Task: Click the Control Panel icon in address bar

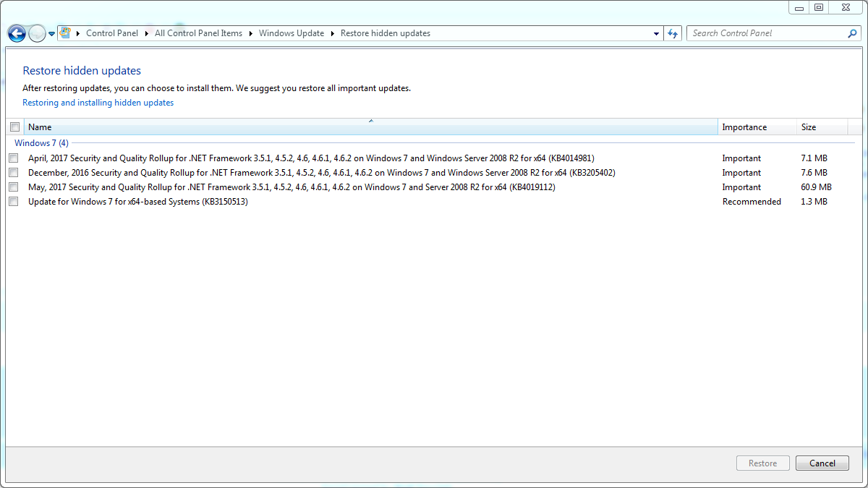Action: tap(65, 33)
